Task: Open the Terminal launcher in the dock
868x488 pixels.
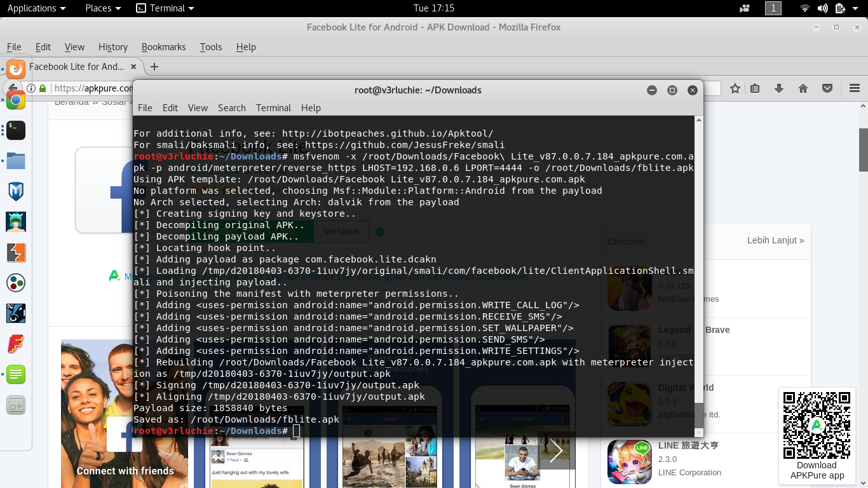Action: [x=16, y=130]
